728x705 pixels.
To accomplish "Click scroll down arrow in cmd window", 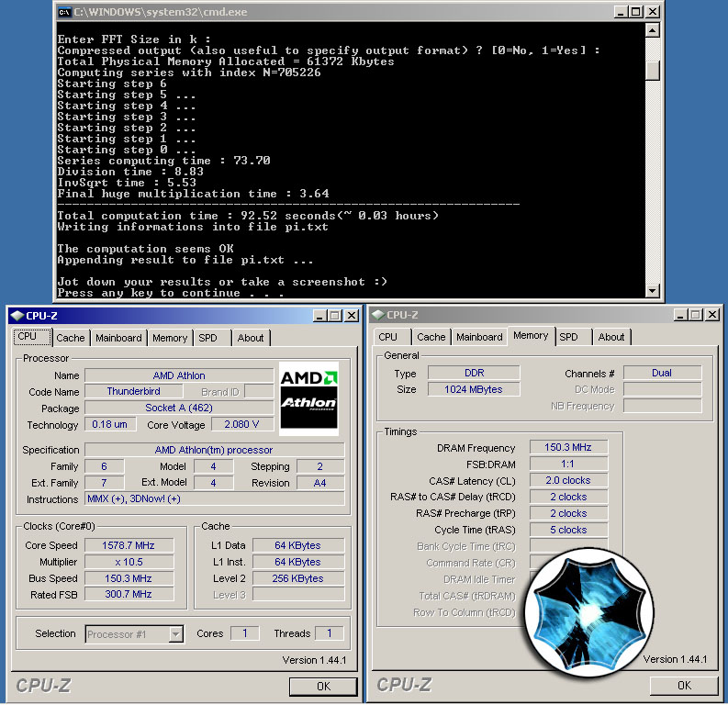I will pos(653,291).
